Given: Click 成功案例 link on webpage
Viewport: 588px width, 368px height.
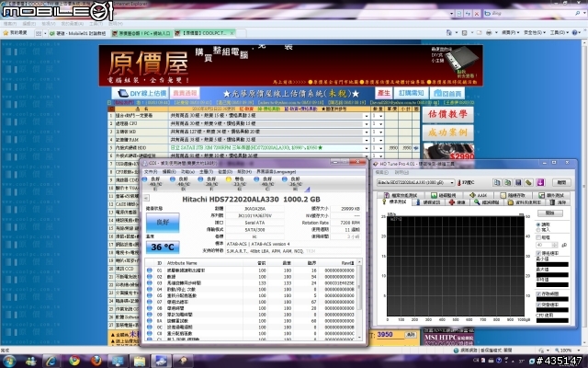Looking at the screenshot, I should pyautogui.click(x=447, y=132).
